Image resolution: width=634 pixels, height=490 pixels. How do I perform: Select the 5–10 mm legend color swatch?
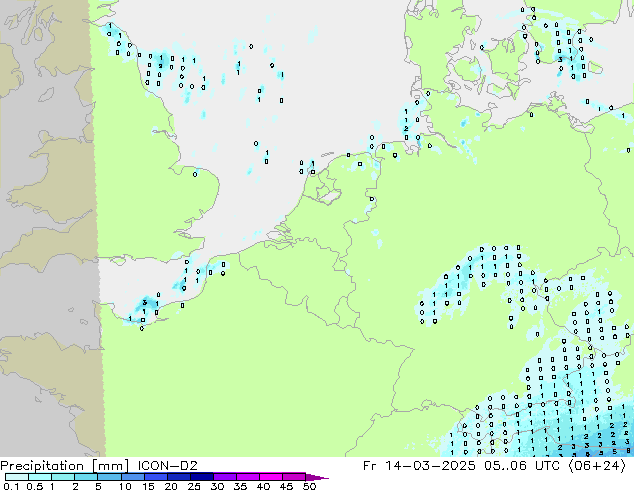(x=110, y=477)
